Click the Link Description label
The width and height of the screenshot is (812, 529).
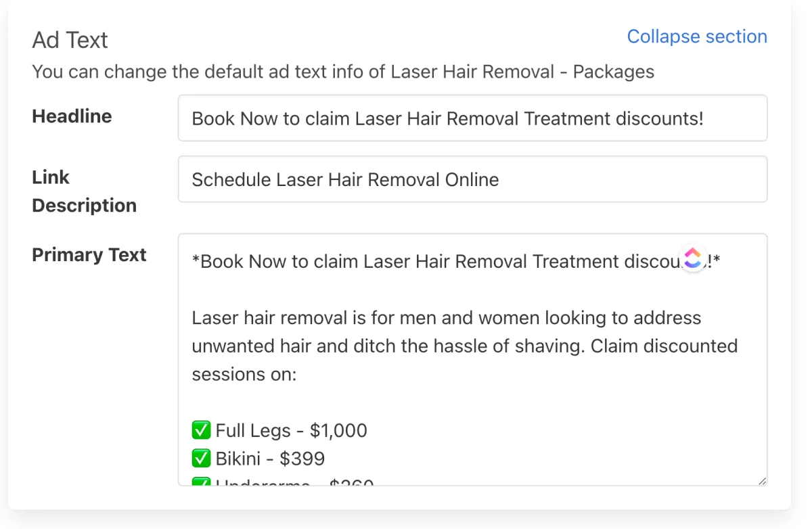pyautogui.click(x=84, y=191)
